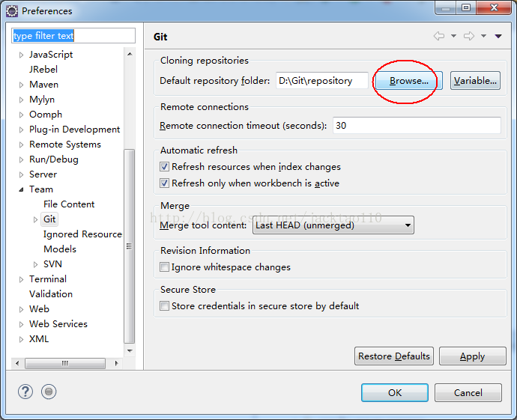The width and height of the screenshot is (517, 420).
Task: Confirm with the OK button
Action: pos(395,392)
